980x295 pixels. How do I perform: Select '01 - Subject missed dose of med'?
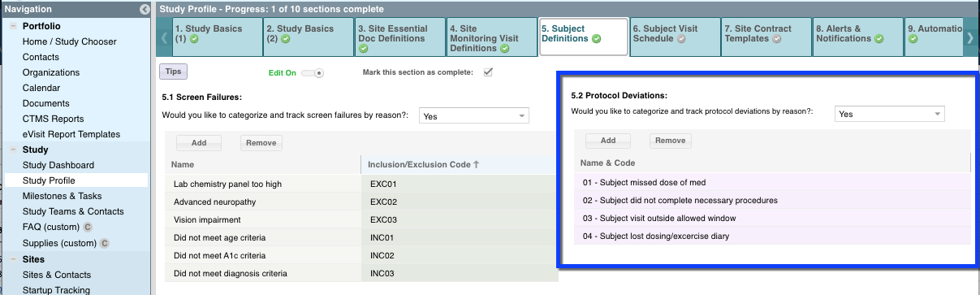[773, 182]
